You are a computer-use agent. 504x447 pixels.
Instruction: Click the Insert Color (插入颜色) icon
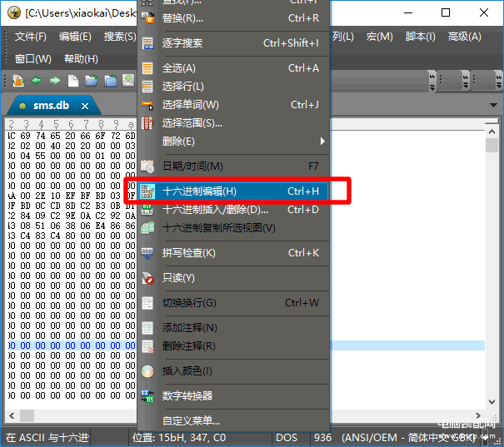tap(147, 371)
